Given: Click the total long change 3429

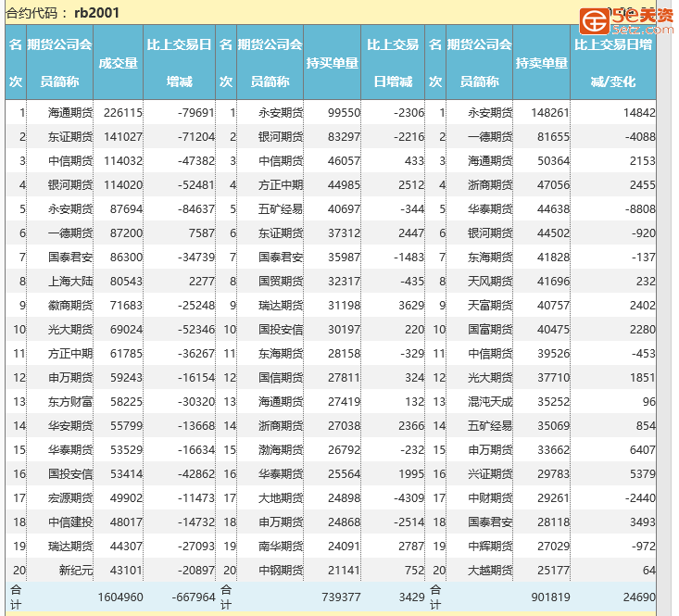Looking at the screenshot, I should 411,597.
